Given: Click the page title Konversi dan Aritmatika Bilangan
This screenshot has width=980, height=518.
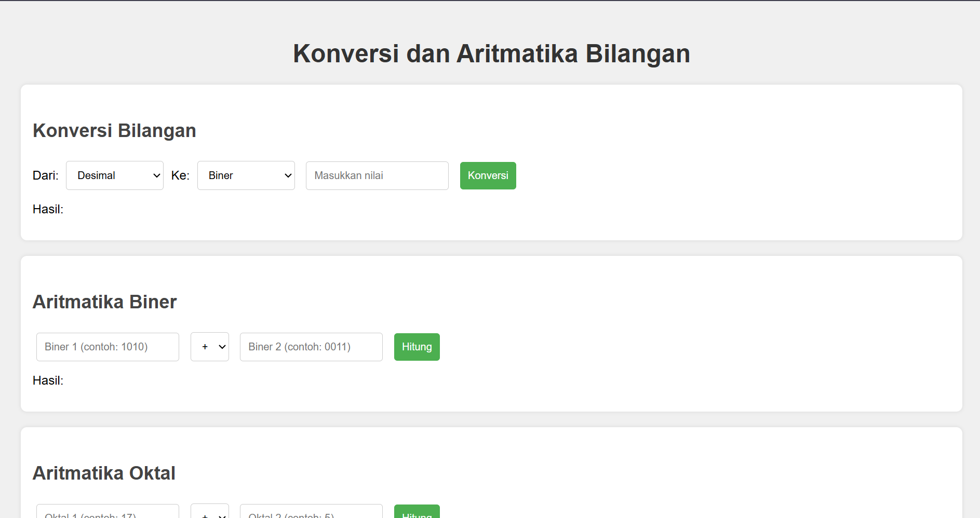Looking at the screenshot, I should point(491,53).
